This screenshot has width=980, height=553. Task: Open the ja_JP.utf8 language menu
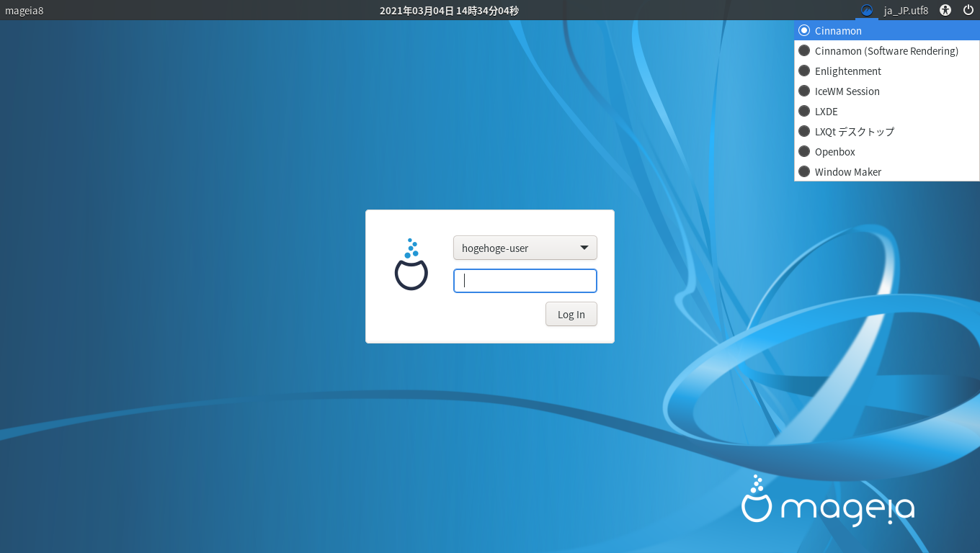coord(906,10)
